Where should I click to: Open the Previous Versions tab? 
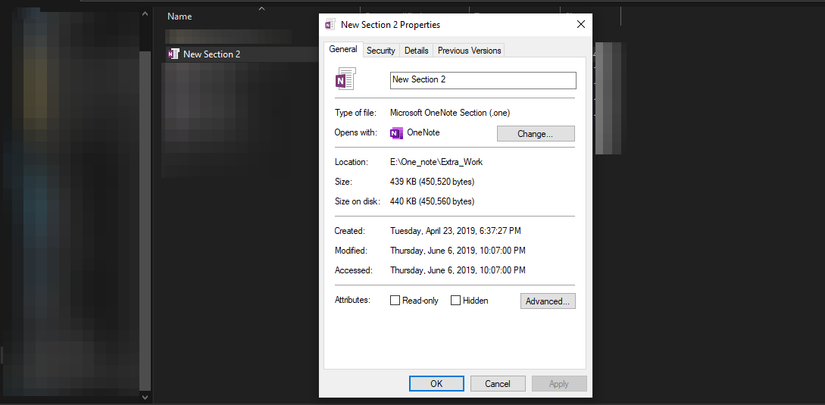pyautogui.click(x=469, y=50)
